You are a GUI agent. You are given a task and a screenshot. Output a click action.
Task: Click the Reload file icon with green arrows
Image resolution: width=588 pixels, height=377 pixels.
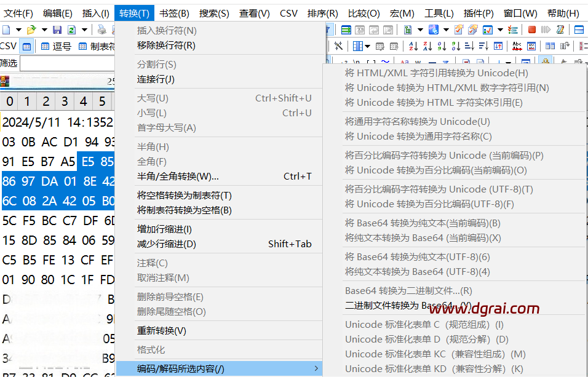(71, 30)
